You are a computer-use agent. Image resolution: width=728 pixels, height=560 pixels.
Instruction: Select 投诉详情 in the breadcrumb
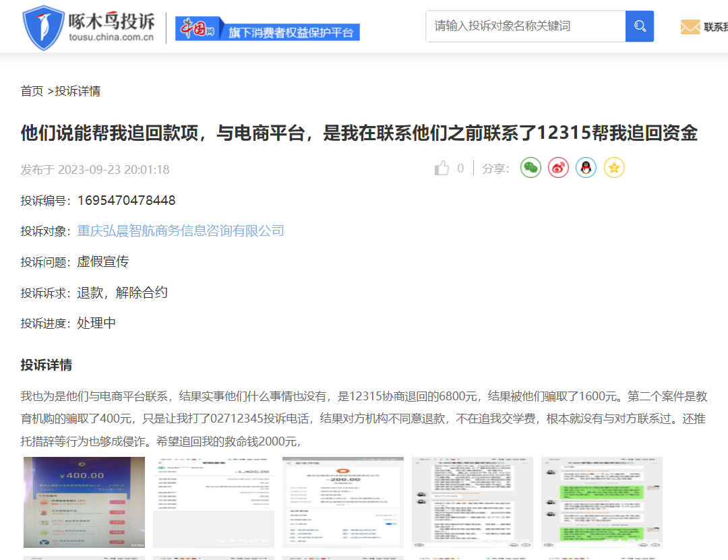click(78, 91)
